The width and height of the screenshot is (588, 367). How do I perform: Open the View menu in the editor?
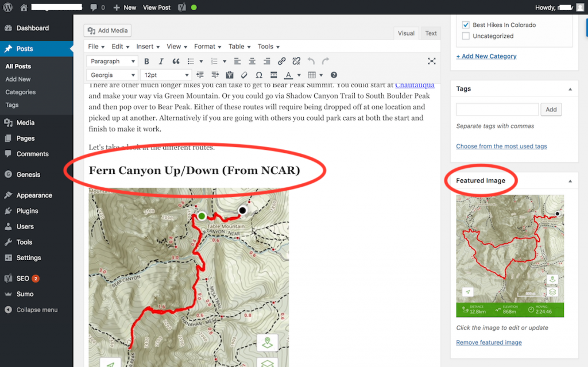[x=177, y=47]
